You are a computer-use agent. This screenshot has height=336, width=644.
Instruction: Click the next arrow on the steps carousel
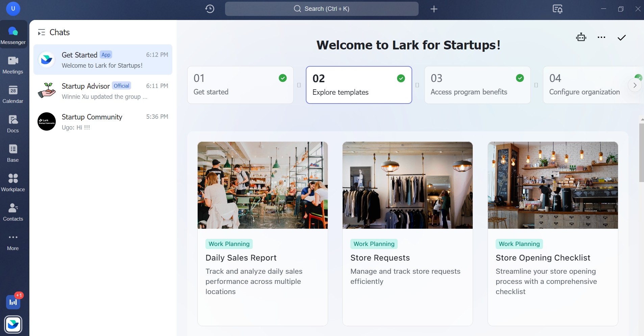click(635, 85)
